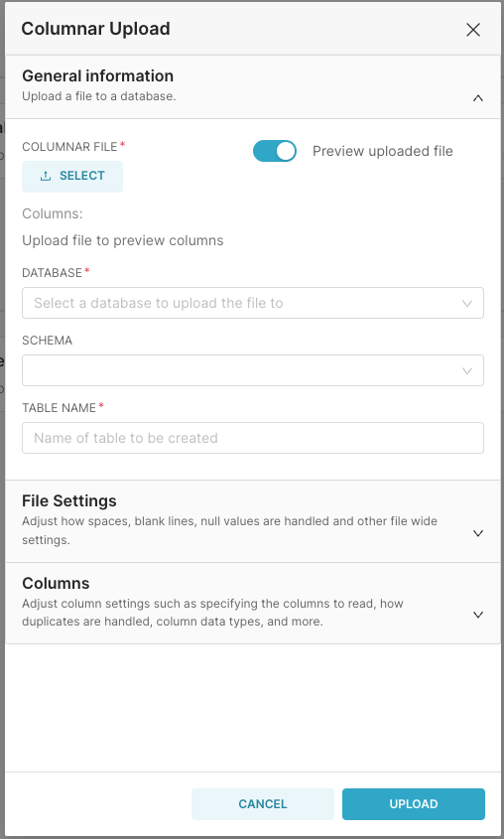This screenshot has width=504, height=839.
Task: Click the File Settings down-chevron icon
Action: 478,533
